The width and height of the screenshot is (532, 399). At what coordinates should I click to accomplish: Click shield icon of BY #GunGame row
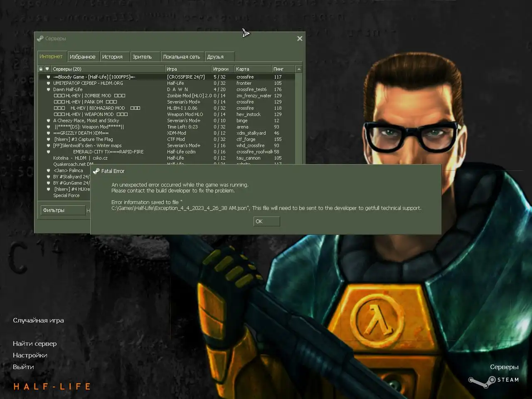[x=48, y=183]
